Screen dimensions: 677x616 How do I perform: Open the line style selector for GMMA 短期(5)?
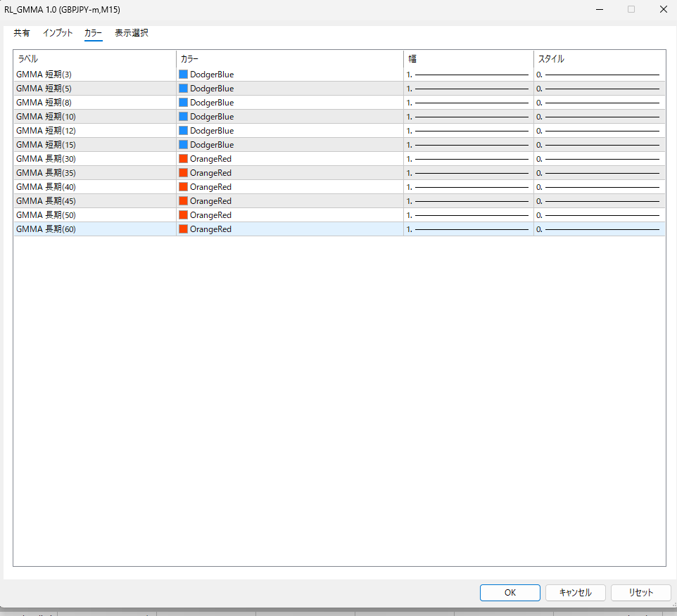pyautogui.click(x=600, y=89)
